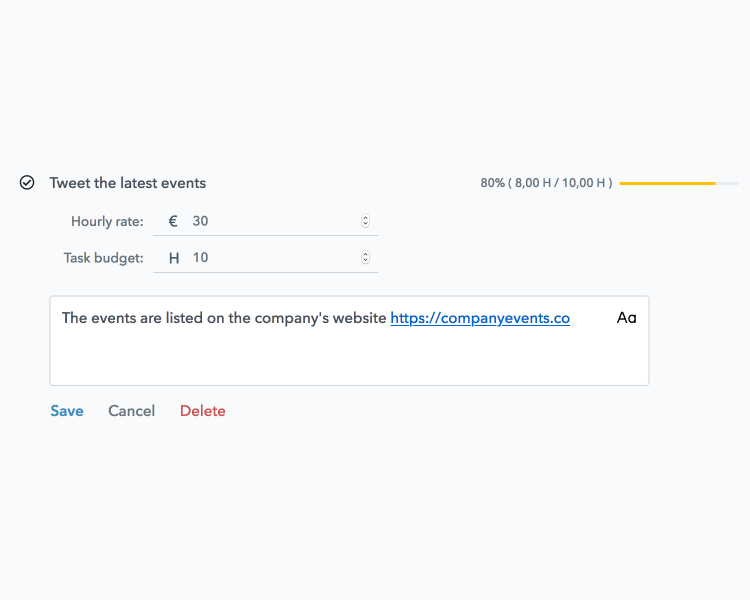This screenshot has width=750, height=600.
Task: Click the Euro currency icon
Action: [173, 221]
